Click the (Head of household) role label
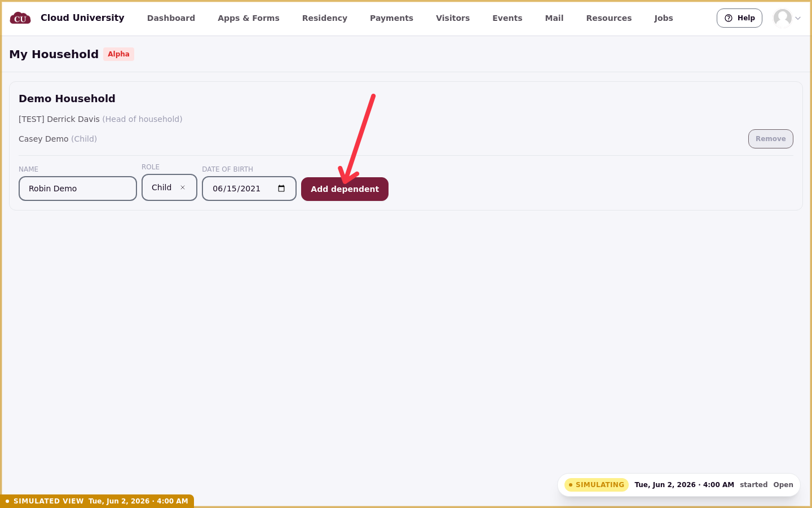This screenshot has height=508, width=812. tap(142, 119)
